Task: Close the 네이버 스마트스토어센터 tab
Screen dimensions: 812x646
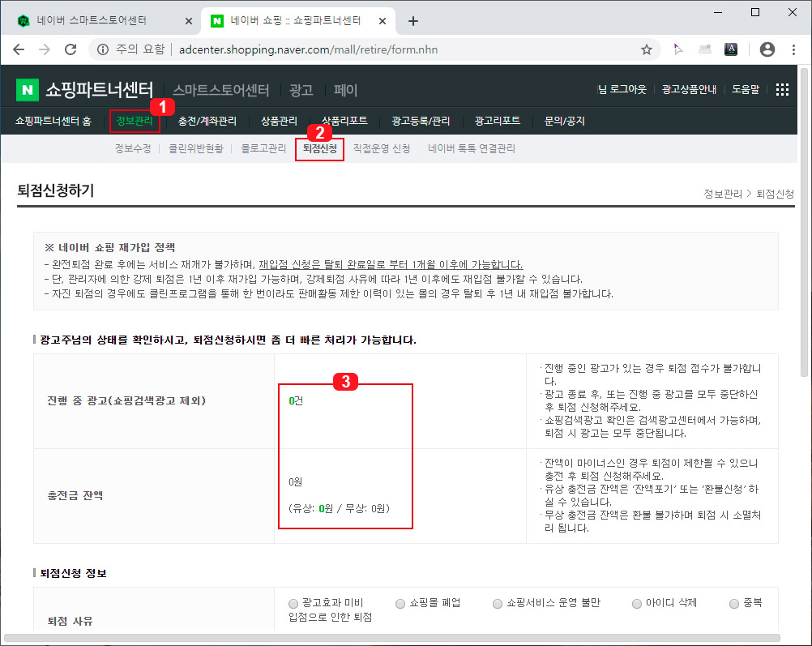Action: click(x=189, y=21)
